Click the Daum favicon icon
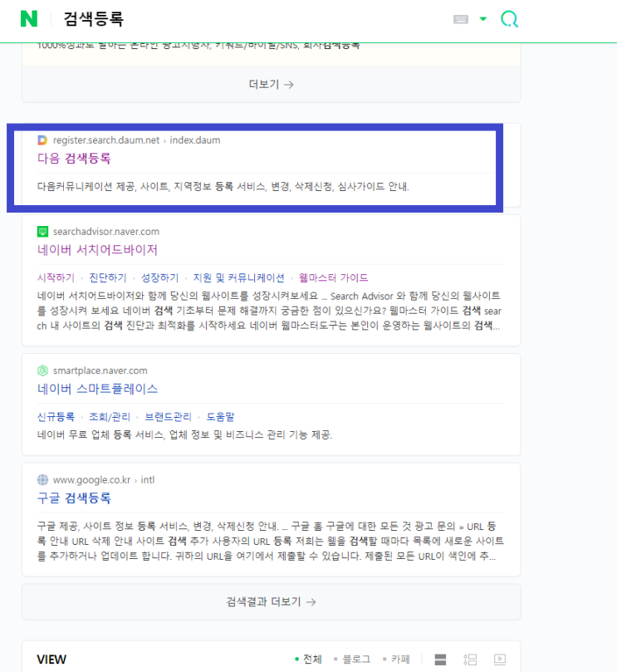Viewport: 617px width, 672px height. coord(42,140)
